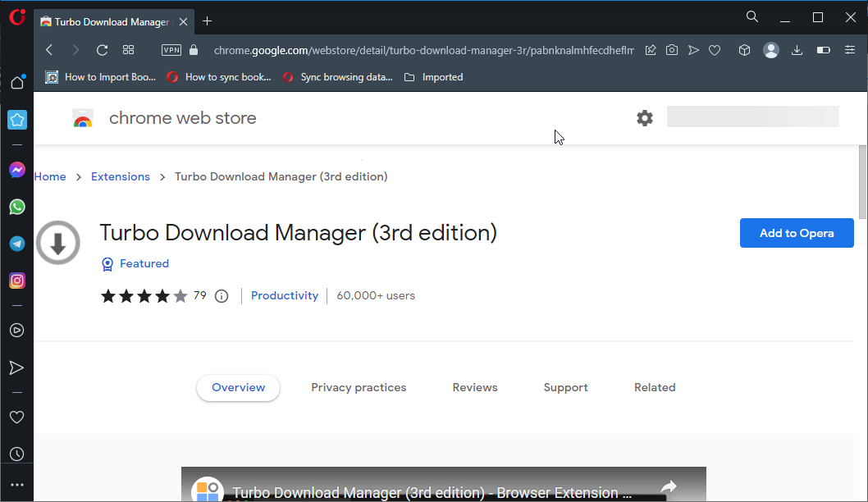Show rating info circle icon
The width and height of the screenshot is (868, 502).
222,296
